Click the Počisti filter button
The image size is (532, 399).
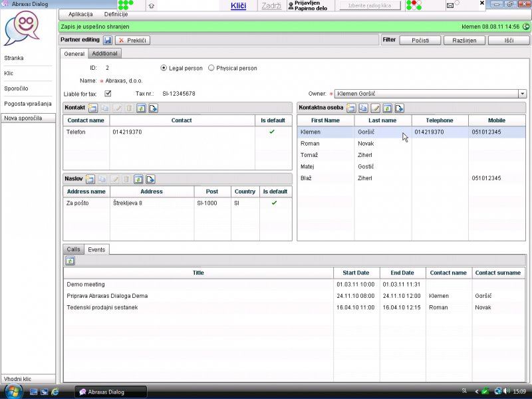click(x=420, y=41)
